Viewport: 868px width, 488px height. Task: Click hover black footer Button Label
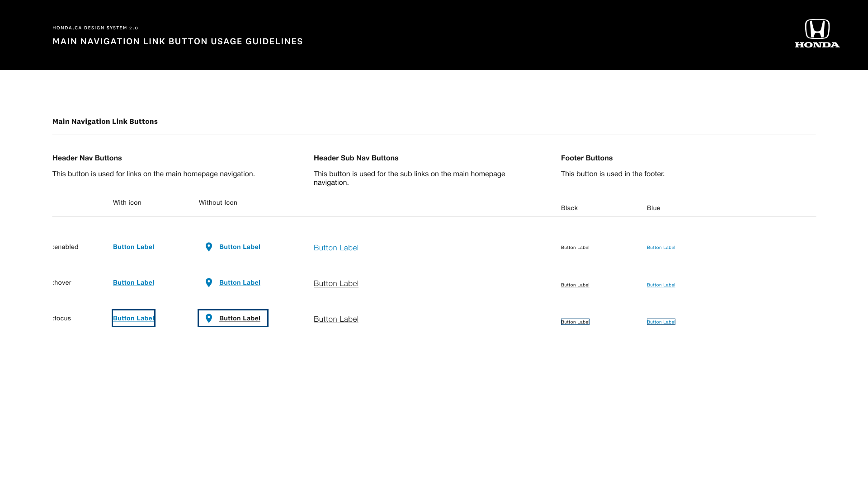pos(575,285)
